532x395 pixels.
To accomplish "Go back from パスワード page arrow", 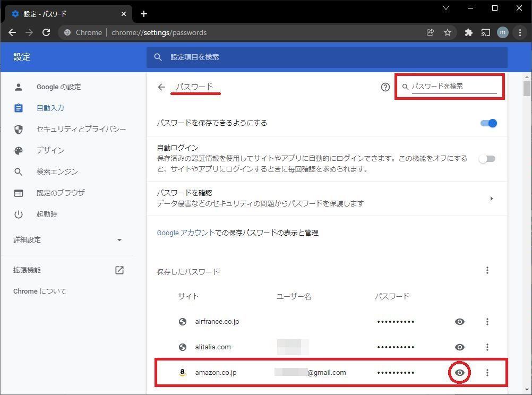I will pos(161,87).
